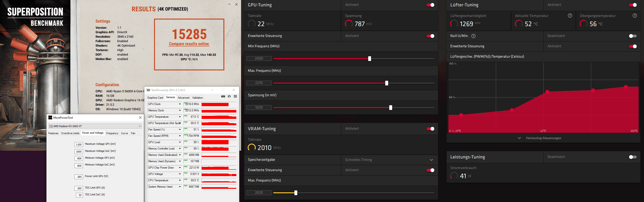Click the Maximum Voltage SoC field
Image resolution: width=644 pixels, height=202 pixels.
pos(79,152)
